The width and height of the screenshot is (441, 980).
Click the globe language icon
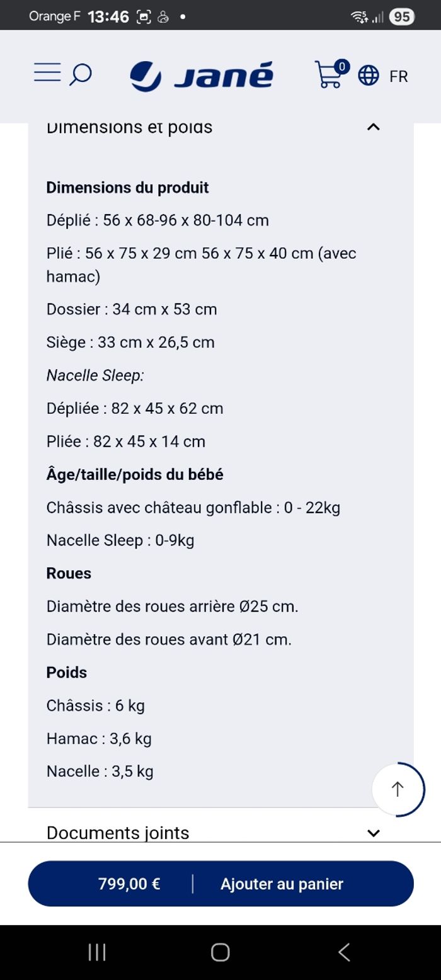[x=369, y=76]
